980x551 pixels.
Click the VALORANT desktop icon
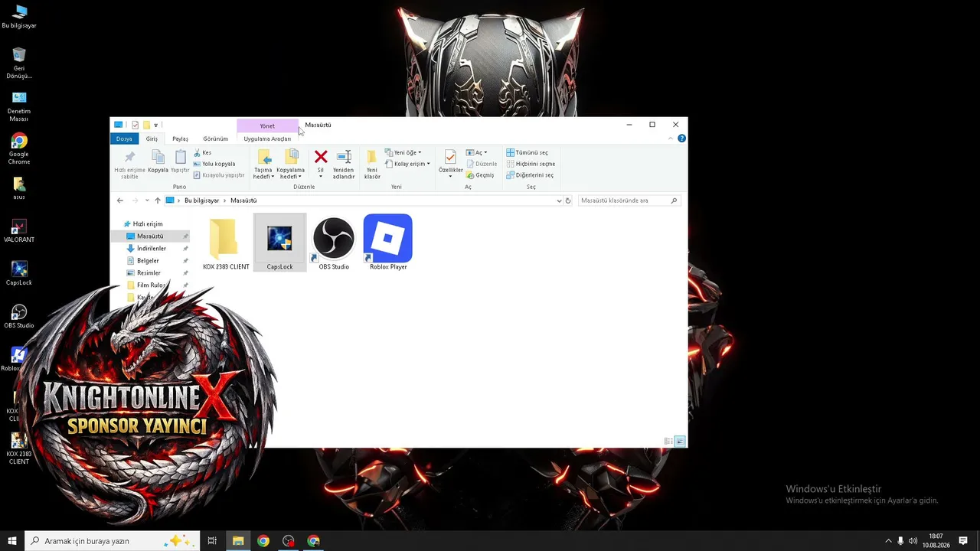(x=19, y=231)
